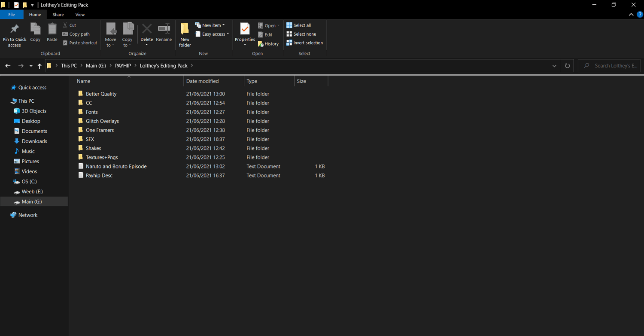Switch to the View ribbon tab
The image size is (644, 336).
click(x=80, y=15)
